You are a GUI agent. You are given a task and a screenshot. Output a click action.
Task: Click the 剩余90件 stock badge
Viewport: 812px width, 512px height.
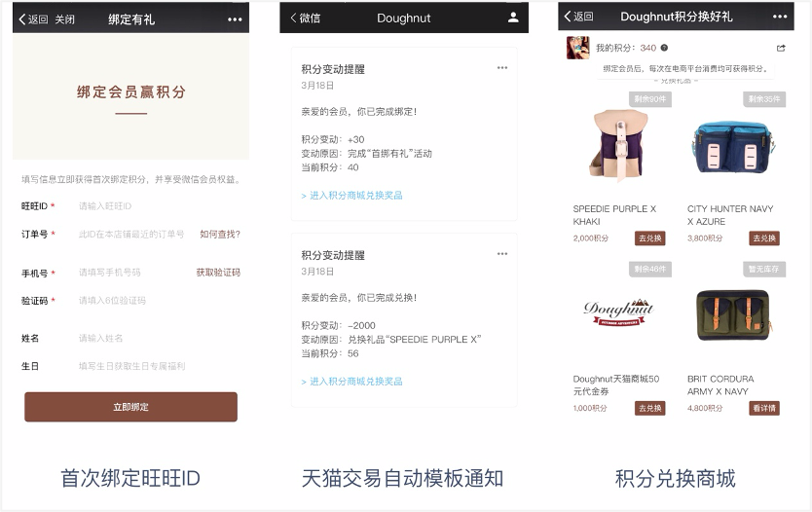[650, 99]
